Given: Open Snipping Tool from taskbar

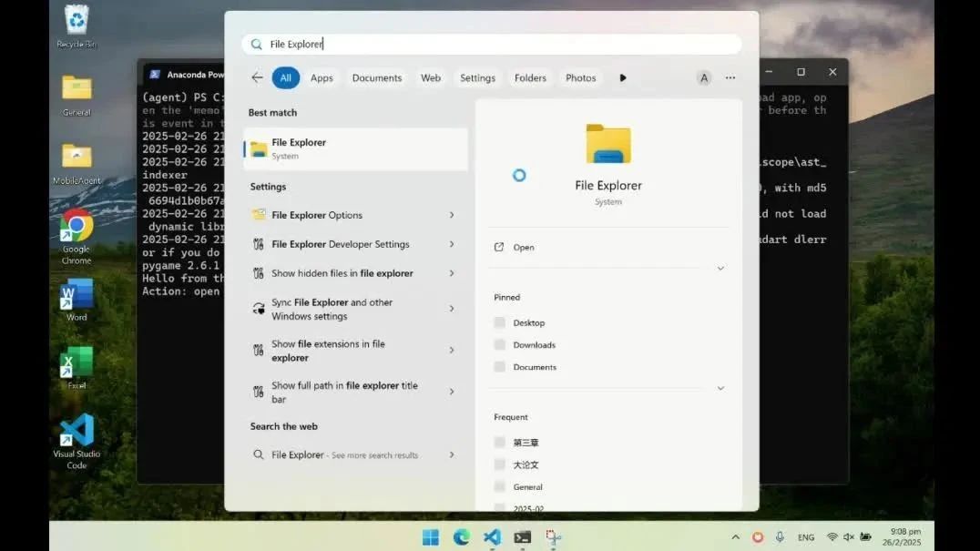Looking at the screenshot, I should (x=553, y=536).
